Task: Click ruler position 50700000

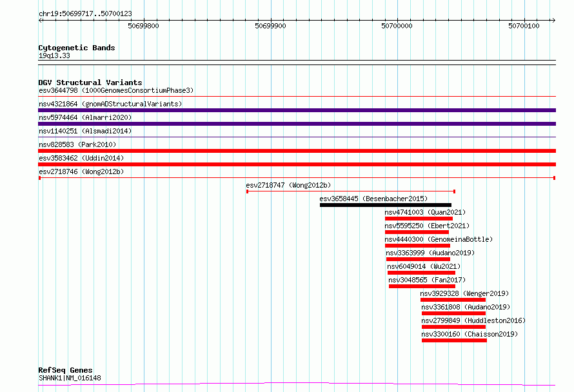Action: pyautogui.click(x=397, y=26)
